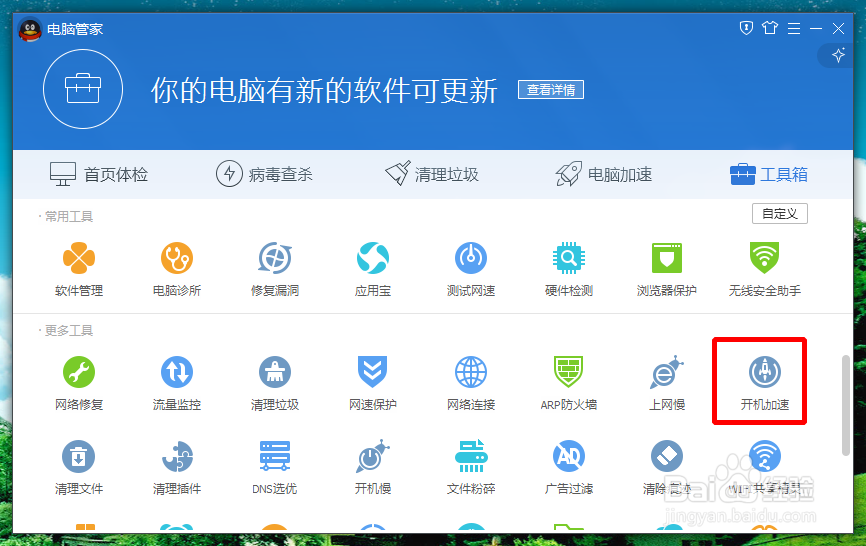Launch 电脑诊所 stethoscope tool
The image size is (866, 546).
coord(177,269)
